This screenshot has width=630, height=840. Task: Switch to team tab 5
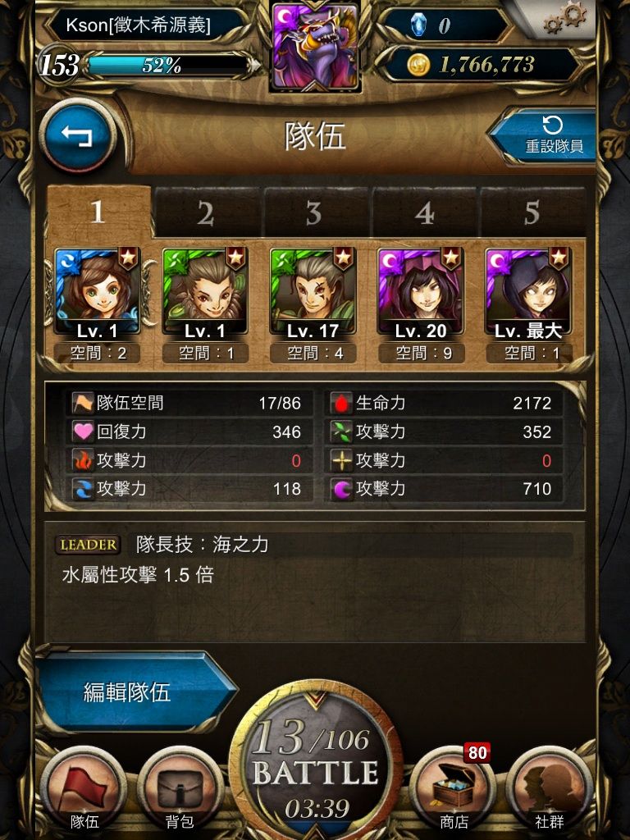coord(532,213)
